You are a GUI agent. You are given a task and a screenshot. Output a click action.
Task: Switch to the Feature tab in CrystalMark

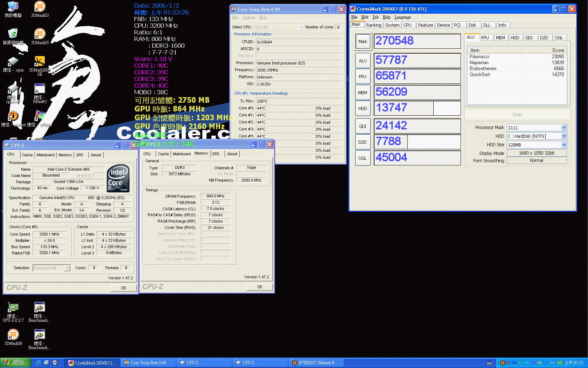[x=425, y=25]
